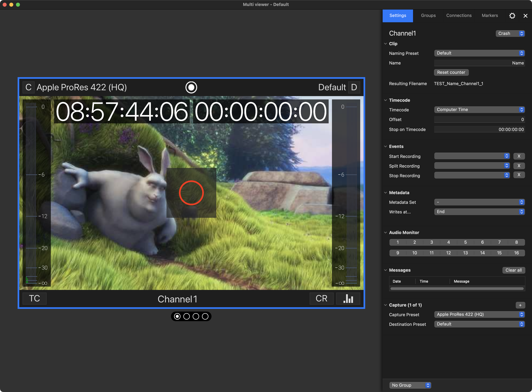Click the Offset input field

click(479, 120)
